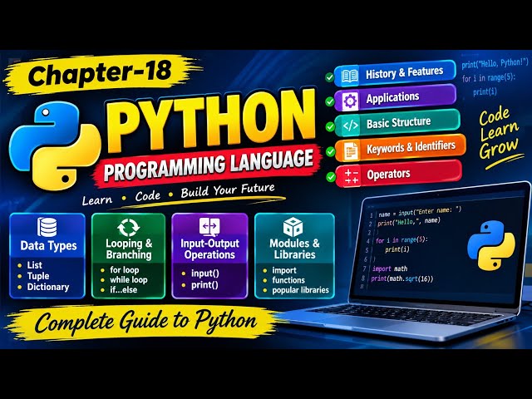Select the 'History & Features' banner label
Screen dimensions: 532x399
coord(405,72)
